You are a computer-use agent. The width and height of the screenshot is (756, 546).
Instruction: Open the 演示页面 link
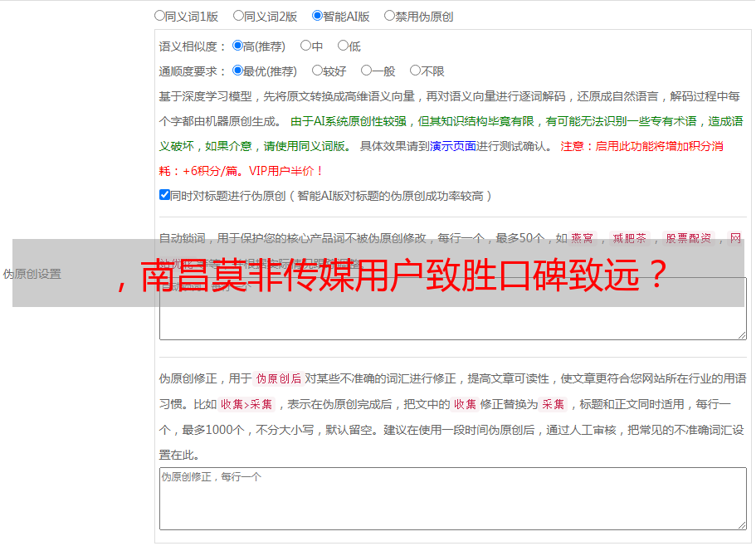(x=453, y=146)
